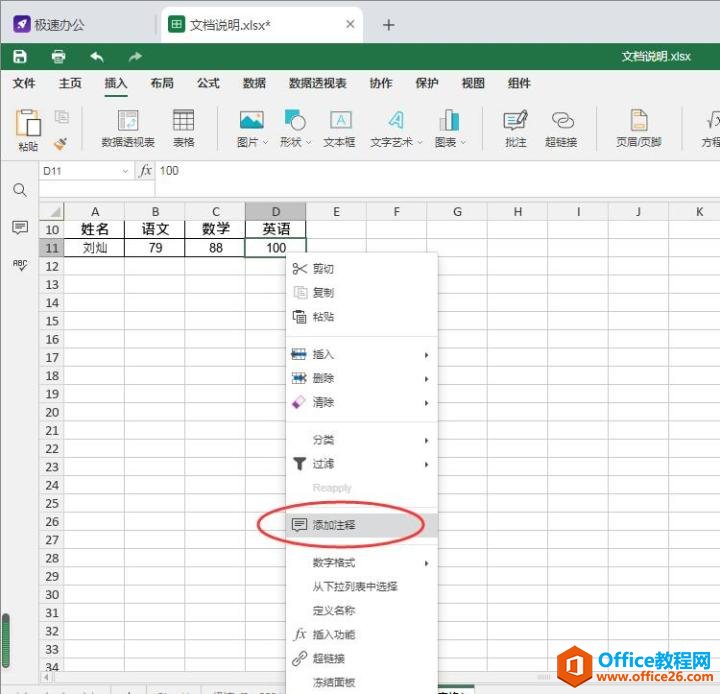The width and height of the screenshot is (720, 694).
Task: Switch to the 数据 data tab
Action: click(x=254, y=83)
